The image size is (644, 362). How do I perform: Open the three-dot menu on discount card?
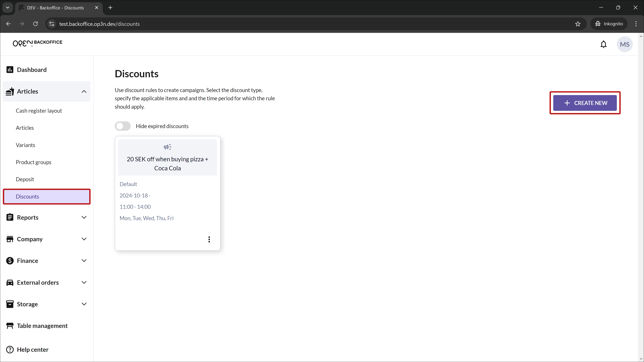pos(209,239)
